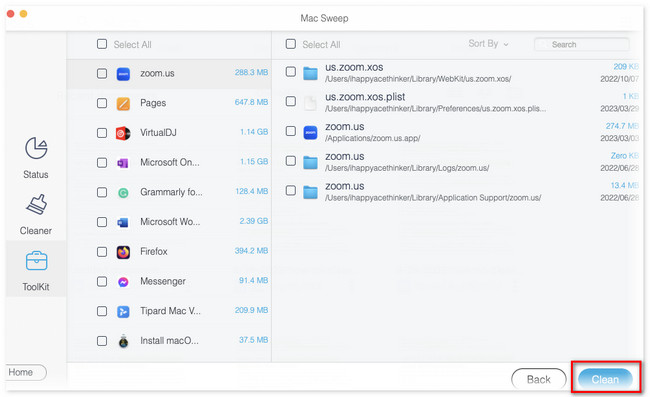This screenshot has height=397, width=650.
Task: Select the Install macO... app name
Action: click(169, 341)
